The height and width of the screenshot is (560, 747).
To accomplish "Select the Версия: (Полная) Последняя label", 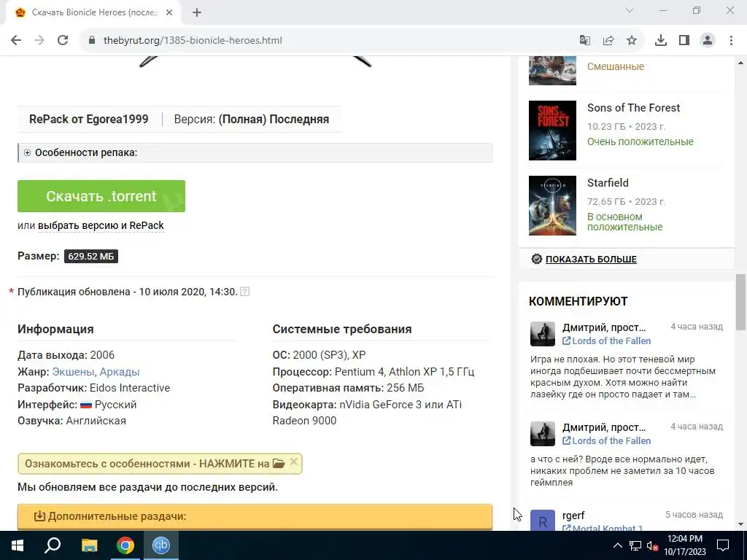I will tap(252, 119).
